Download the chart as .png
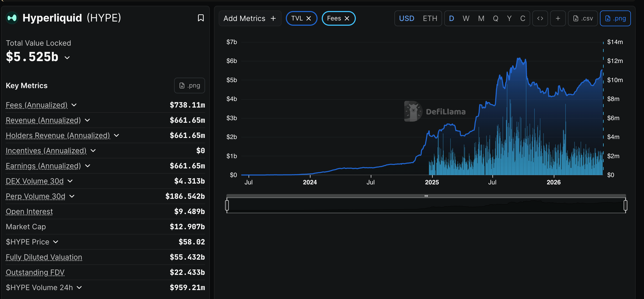Screen dimensions: 644x299 click(615, 18)
